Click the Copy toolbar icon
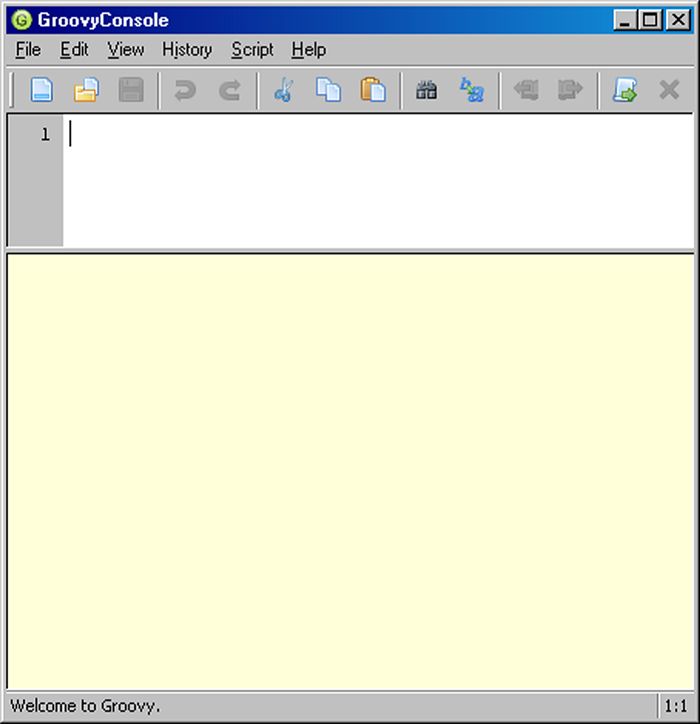Screen dimensions: 700x724 click(328, 90)
